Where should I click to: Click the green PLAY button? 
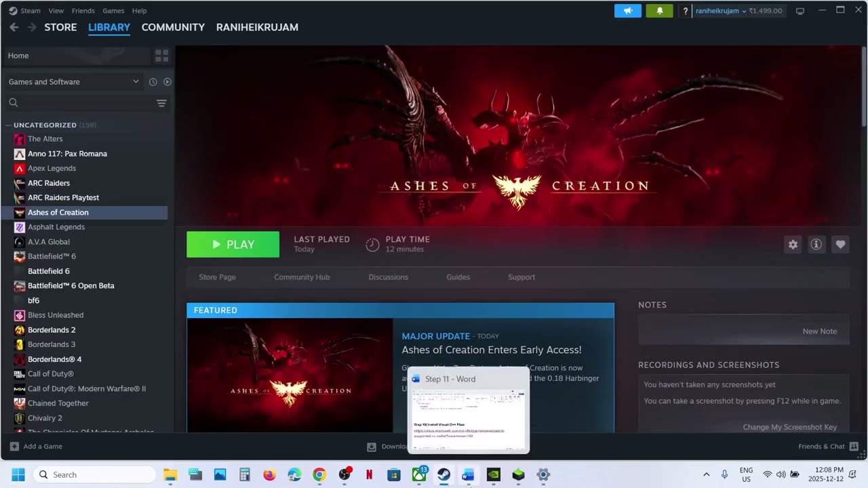[233, 245]
